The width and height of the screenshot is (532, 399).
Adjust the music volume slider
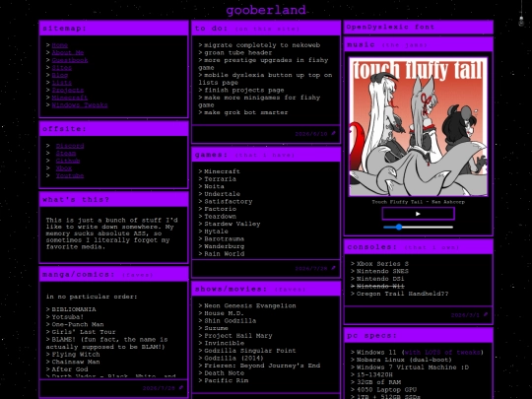pyautogui.click(x=418, y=227)
